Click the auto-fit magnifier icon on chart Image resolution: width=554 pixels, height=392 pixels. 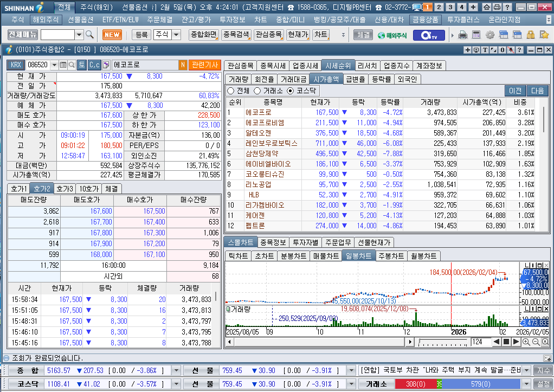[x=545, y=342]
